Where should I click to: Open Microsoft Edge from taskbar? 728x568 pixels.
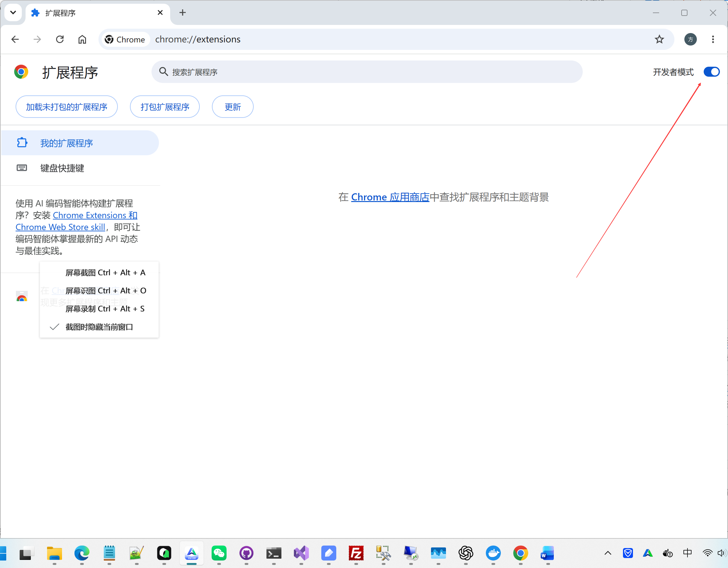click(x=82, y=554)
